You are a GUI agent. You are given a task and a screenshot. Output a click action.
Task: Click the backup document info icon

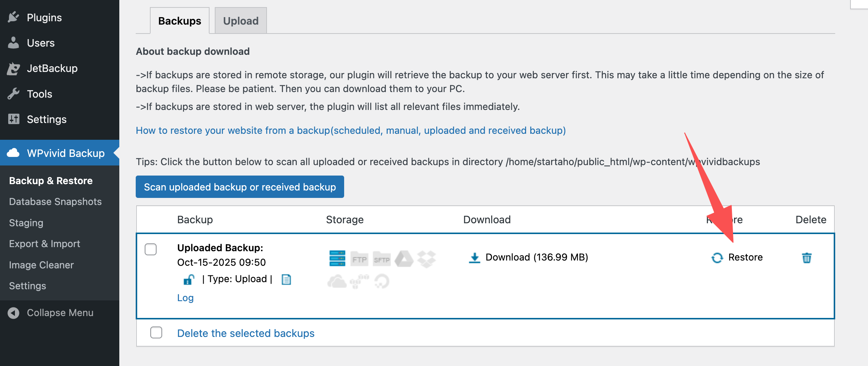click(286, 280)
